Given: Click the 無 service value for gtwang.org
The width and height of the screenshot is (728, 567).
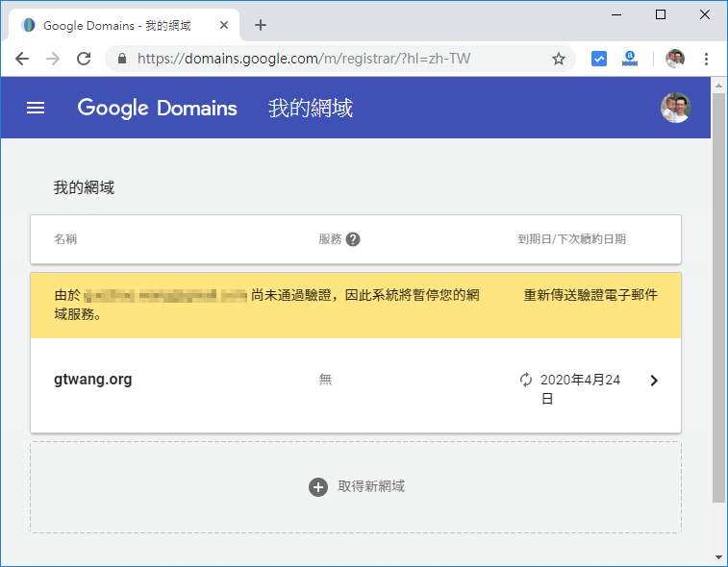Looking at the screenshot, I should pos(325,380).
